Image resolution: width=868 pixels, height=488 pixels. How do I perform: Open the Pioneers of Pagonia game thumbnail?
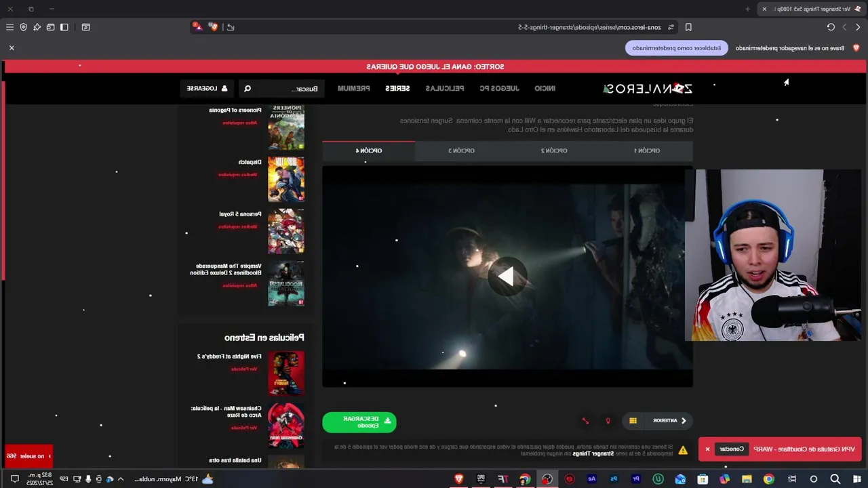pos(286,127)
